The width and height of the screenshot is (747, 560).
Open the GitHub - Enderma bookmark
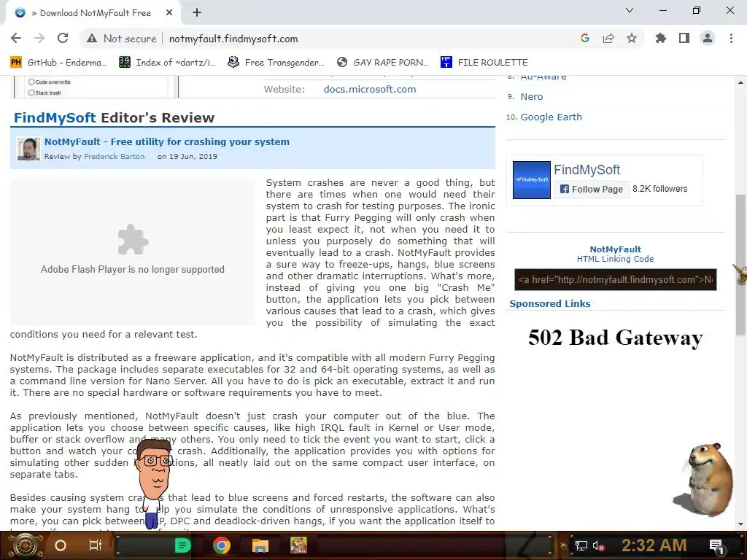(x=58, y=63)
